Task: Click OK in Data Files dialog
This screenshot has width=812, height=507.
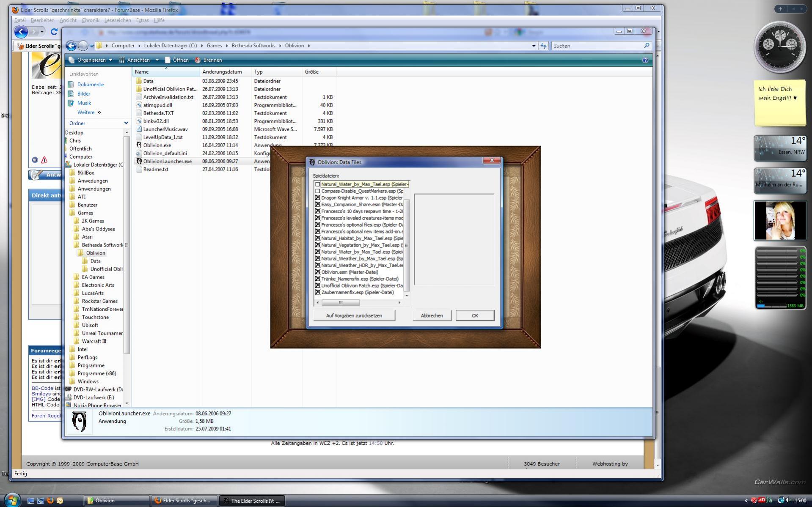Action: coord(475,315)
